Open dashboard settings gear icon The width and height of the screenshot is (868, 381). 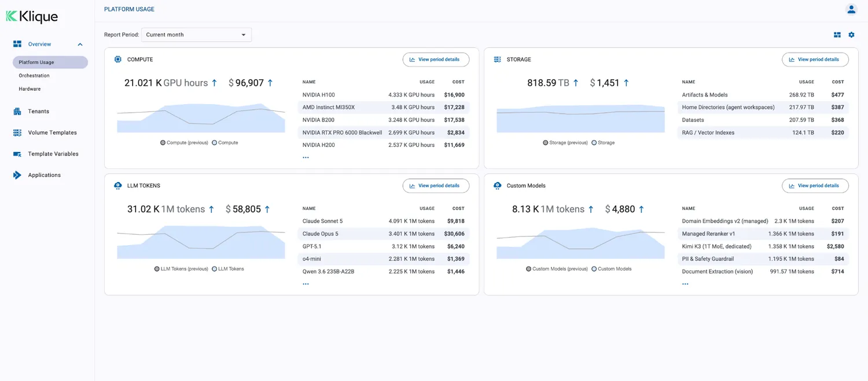coord(851,35)
